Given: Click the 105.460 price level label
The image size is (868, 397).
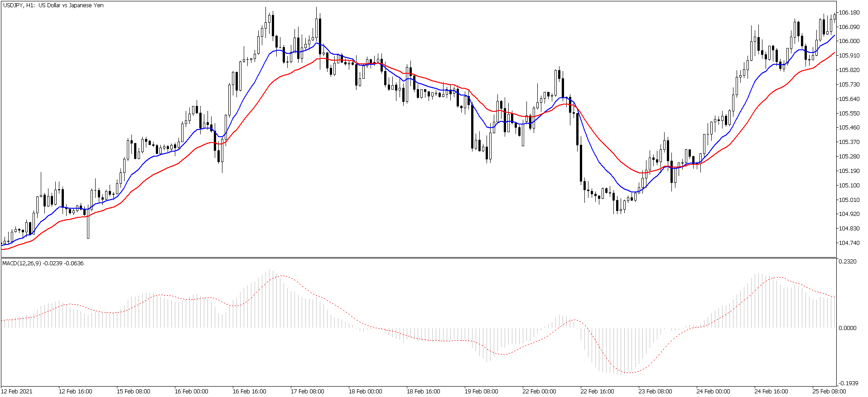Looking at the screenshot, I should click(x=849, y=128).
